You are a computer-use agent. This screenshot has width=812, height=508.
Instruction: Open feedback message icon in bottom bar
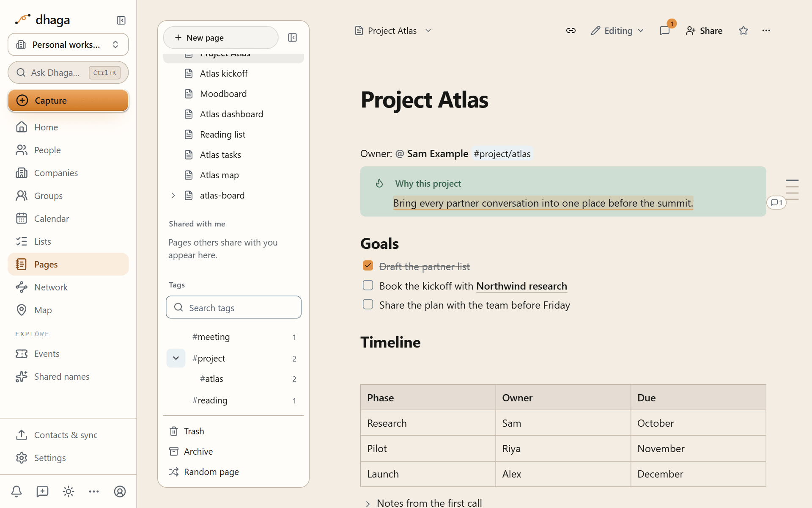tap(42, 491)
